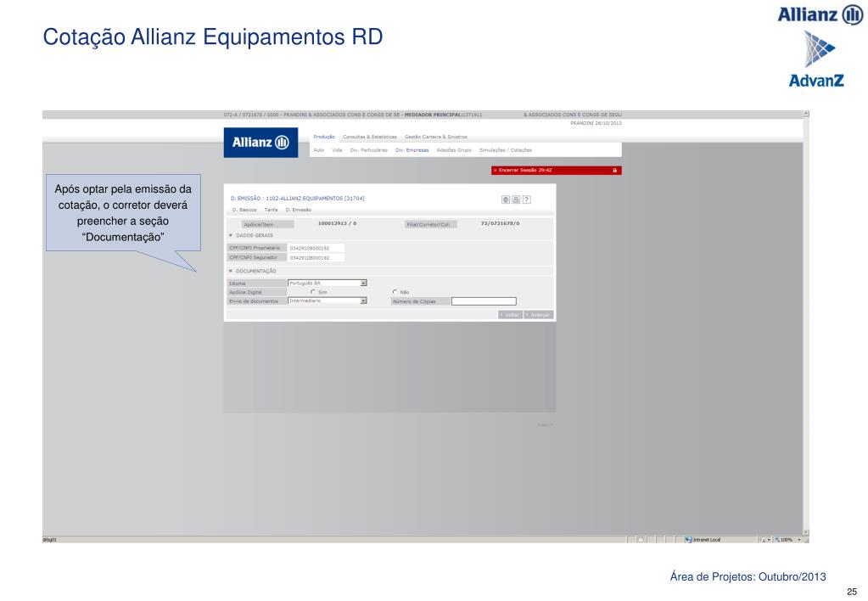Select the Adesões Grupo submenu item
868x601 pixels.
pyautogui.click(x=454, y=150)
